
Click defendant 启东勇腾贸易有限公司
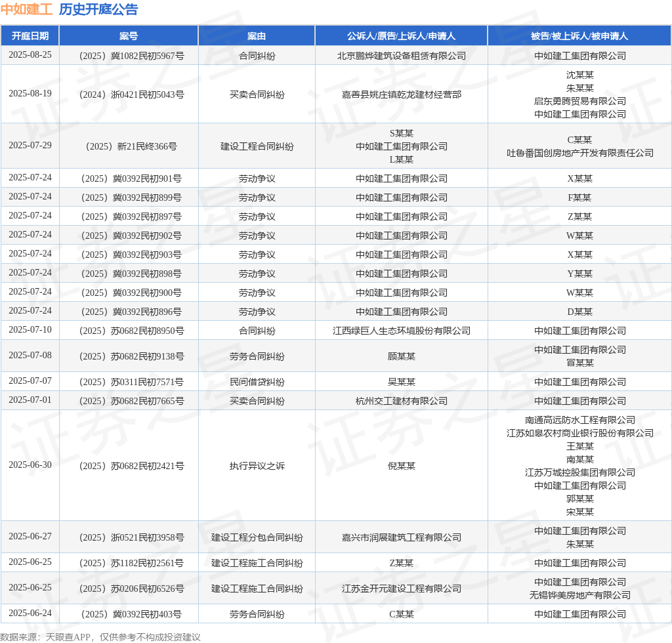[579, 101]
